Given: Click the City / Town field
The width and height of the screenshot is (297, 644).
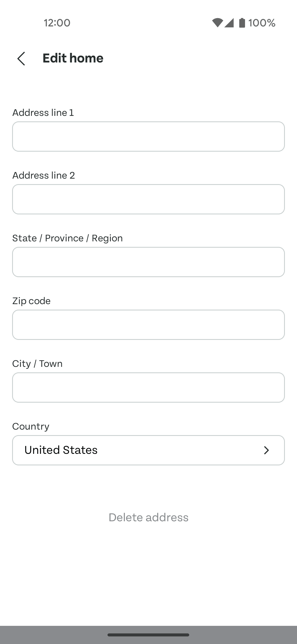Looking at the screenshot, I should 148,388.
